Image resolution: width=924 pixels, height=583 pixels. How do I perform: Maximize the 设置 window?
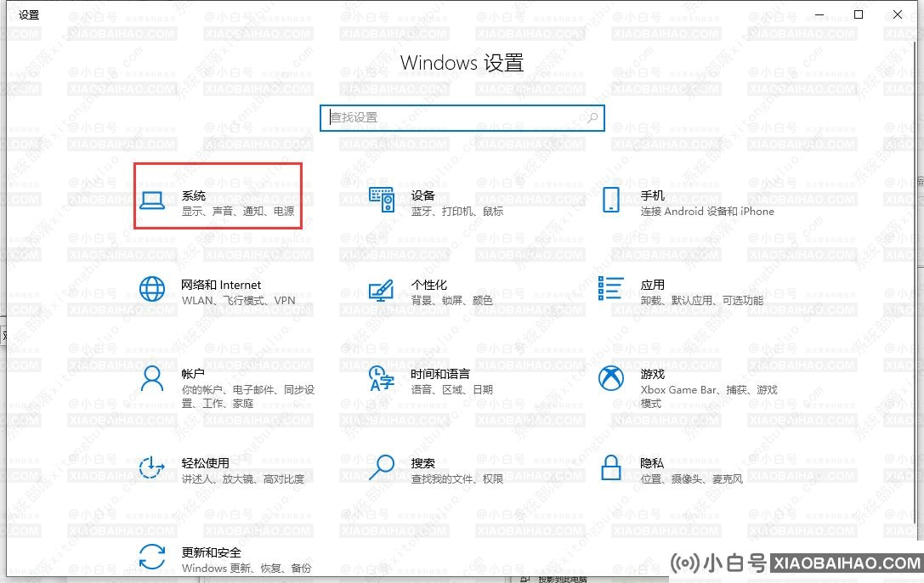pos(859,14)
